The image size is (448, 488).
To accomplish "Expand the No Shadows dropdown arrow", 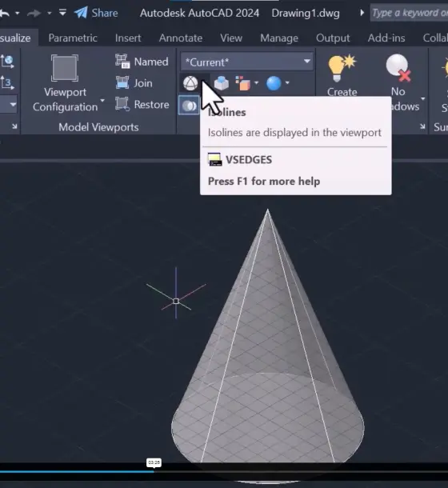I will tap(423, 98).
